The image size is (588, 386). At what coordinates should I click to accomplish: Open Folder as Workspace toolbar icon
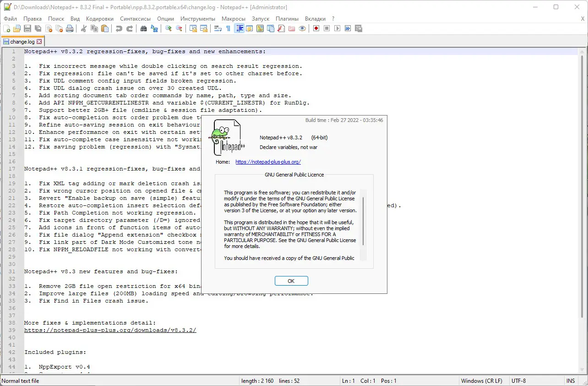click(292, 28)
